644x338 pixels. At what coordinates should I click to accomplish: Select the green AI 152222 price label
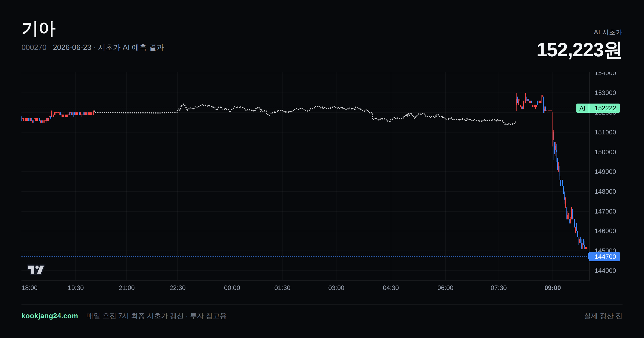(x=598, y=108)
